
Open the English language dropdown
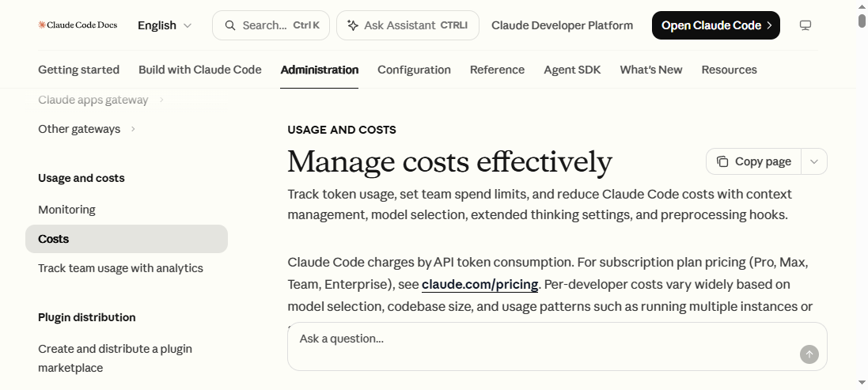pyautogui.click(x=165, y=25)
